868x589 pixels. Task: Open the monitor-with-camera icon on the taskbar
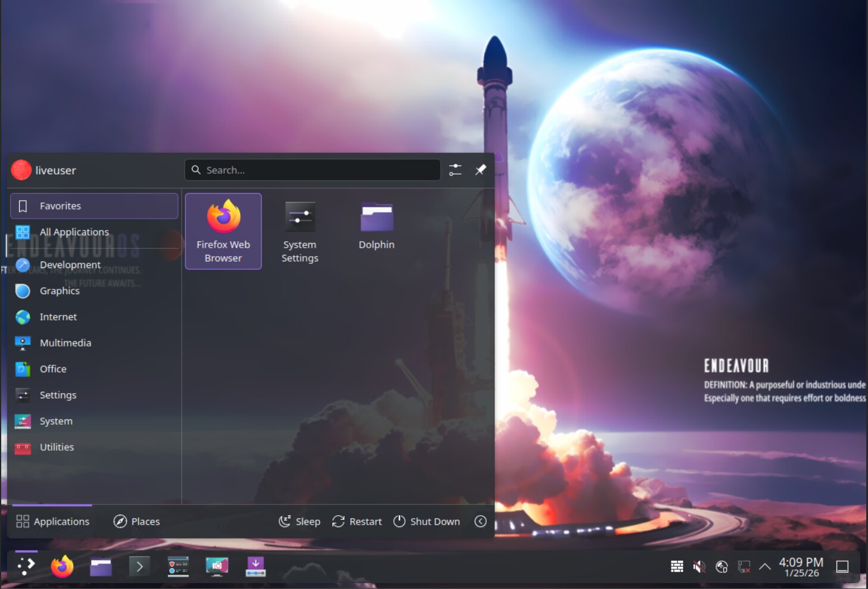point(217,566)
